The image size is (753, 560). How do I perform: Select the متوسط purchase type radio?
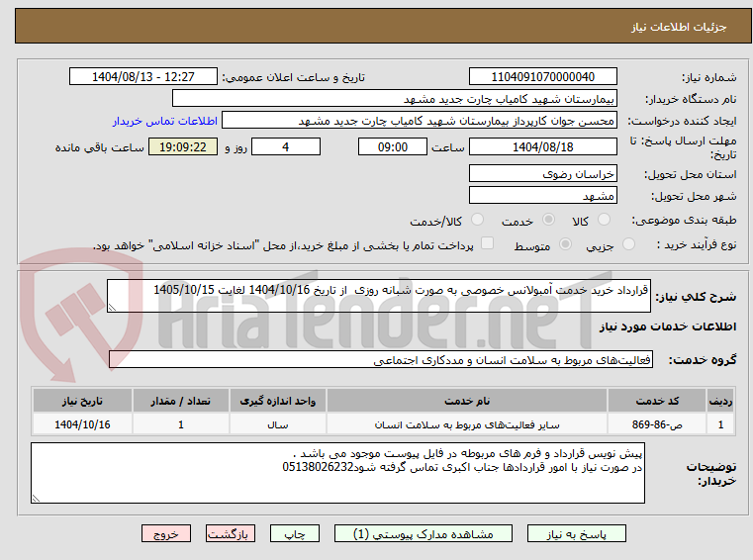coord(565,244)
